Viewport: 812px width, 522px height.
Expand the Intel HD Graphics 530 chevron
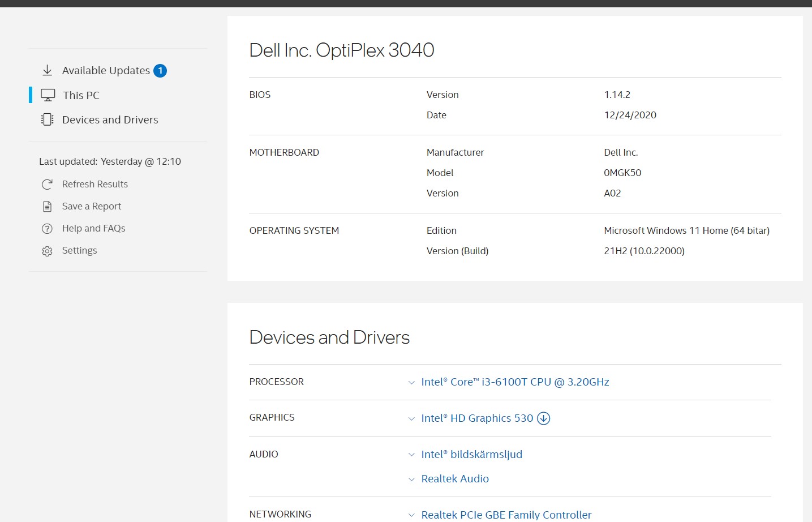tap(411, 419)
